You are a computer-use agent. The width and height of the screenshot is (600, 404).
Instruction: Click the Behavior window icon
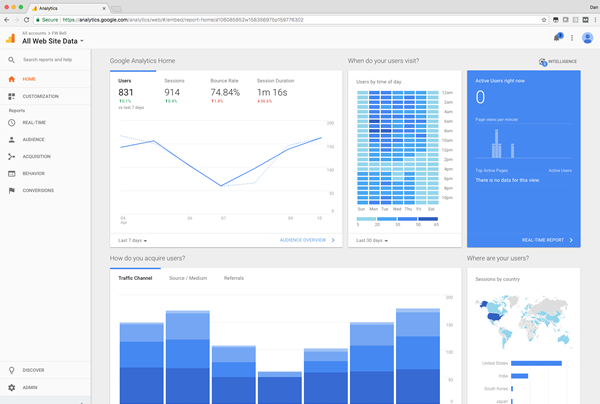tap(11, 174)
